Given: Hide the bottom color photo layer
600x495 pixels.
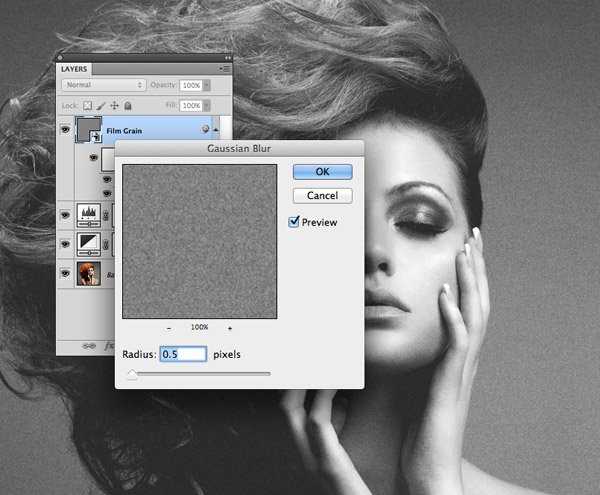Looking at the screenshot, I should click(x=66, y=272).
